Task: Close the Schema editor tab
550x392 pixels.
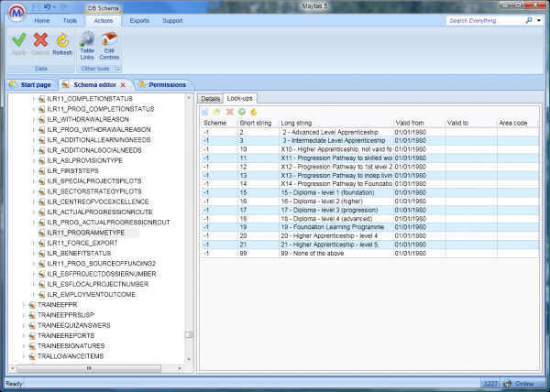Action: point(123,84)
